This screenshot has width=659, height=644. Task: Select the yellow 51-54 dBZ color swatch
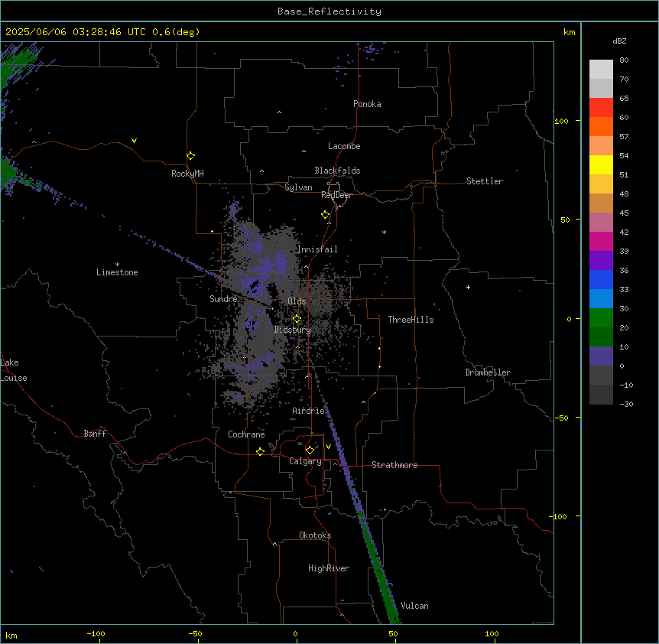coord(601,164)
